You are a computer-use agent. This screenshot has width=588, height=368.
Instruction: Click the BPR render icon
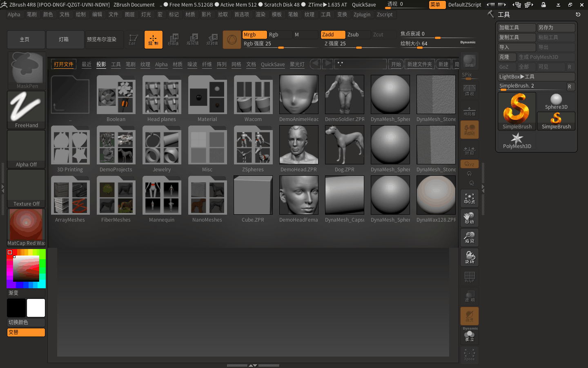[x=470, y=61]
